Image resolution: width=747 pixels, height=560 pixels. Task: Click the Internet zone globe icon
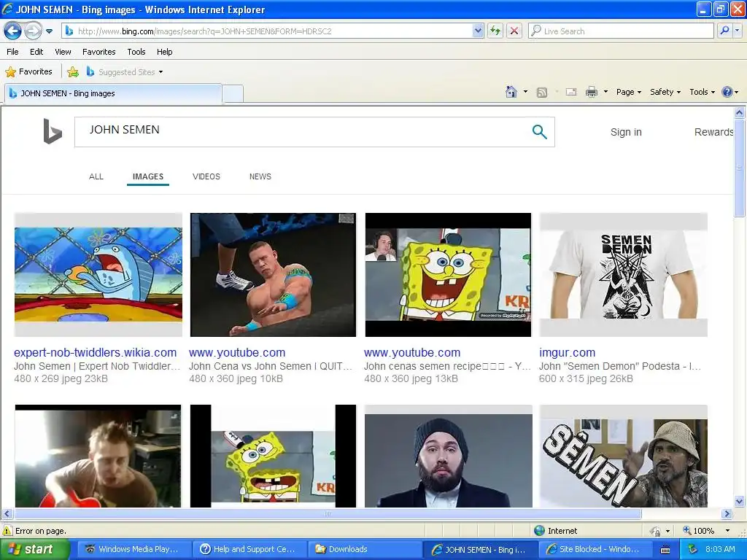coord(539,531)
